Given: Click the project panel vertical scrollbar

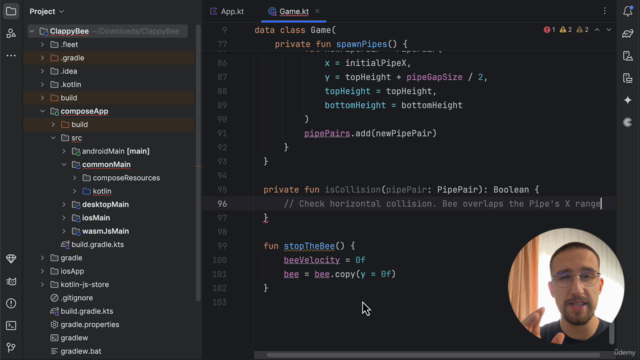Looking at the screenshot, I should [x=198, y=163].
